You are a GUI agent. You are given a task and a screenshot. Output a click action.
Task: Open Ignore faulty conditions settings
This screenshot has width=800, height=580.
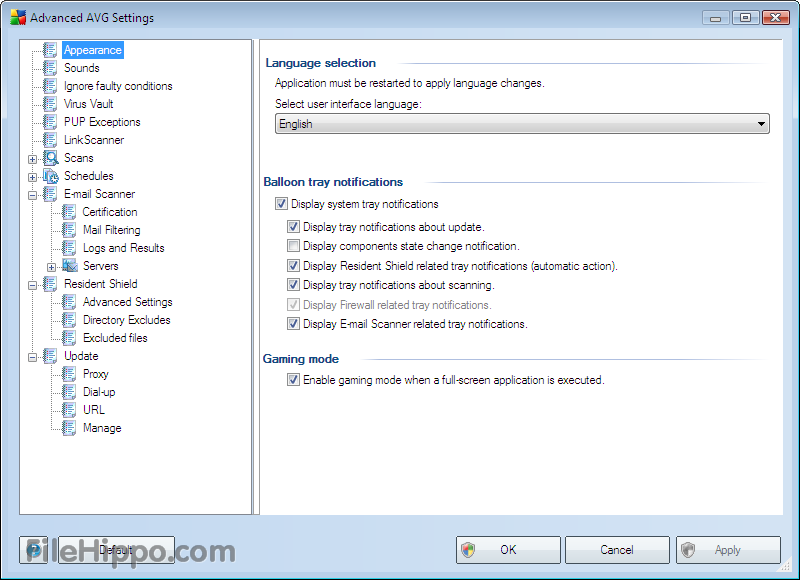click(118, 86)
